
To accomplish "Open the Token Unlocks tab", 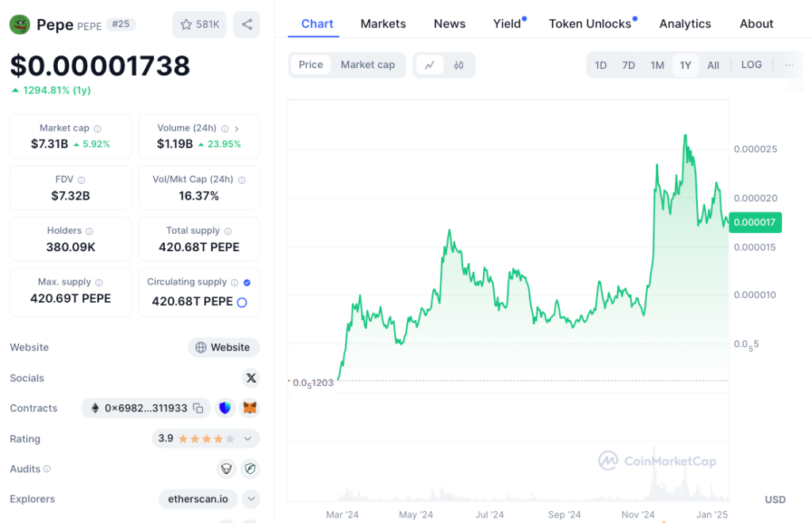I will (590, 24).
